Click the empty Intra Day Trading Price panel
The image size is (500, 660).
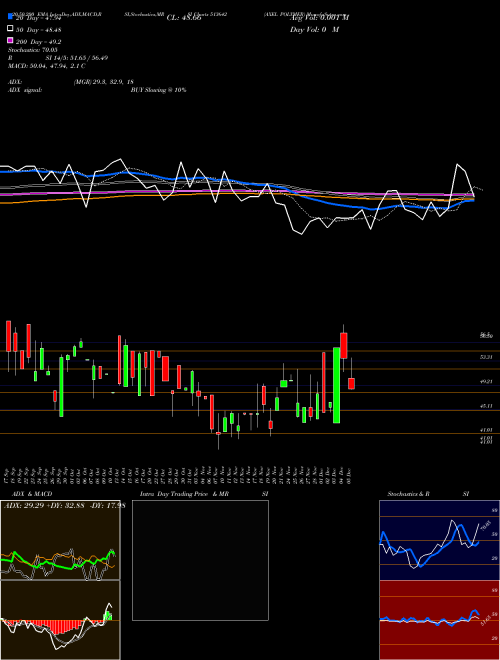200,560
